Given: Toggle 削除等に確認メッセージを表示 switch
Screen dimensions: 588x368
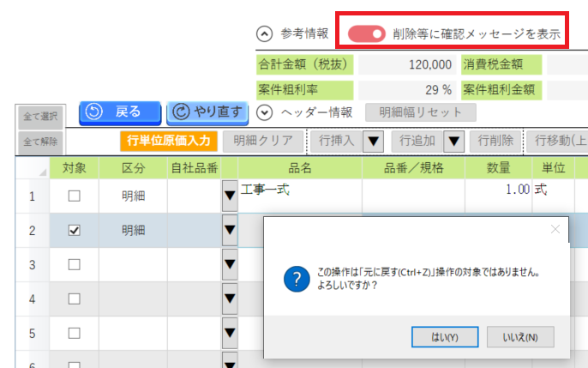Looking at the screenshot, I should click(x=366, y=34).
